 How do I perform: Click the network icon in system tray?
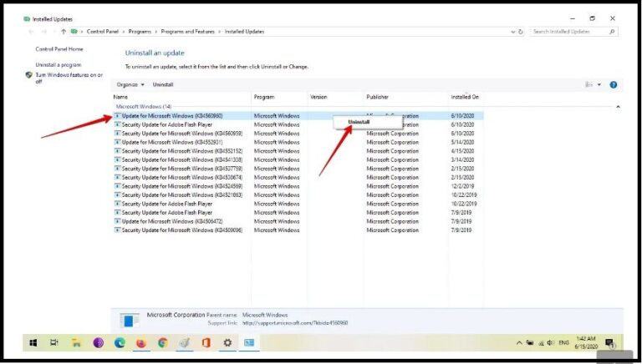541,343
